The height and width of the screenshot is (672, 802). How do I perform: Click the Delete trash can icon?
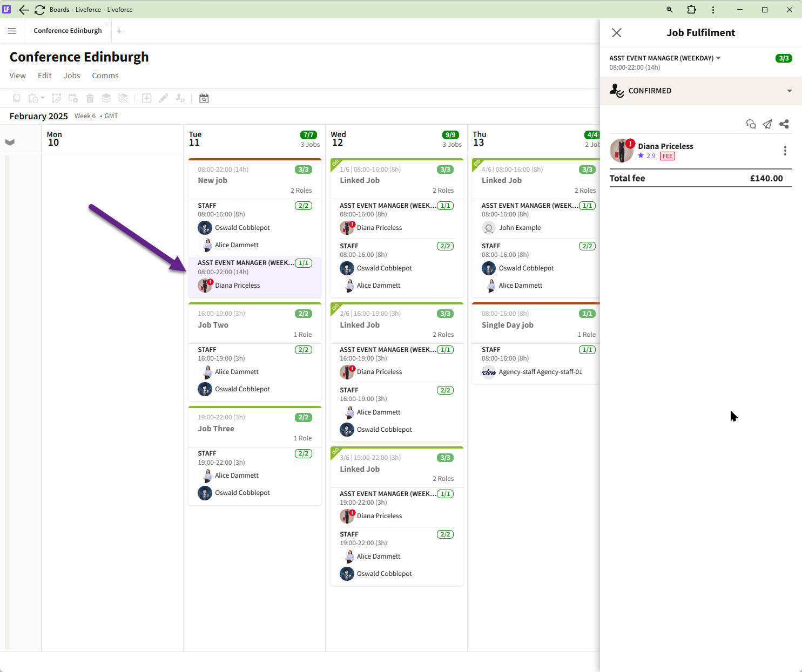[x=90, y=98]
